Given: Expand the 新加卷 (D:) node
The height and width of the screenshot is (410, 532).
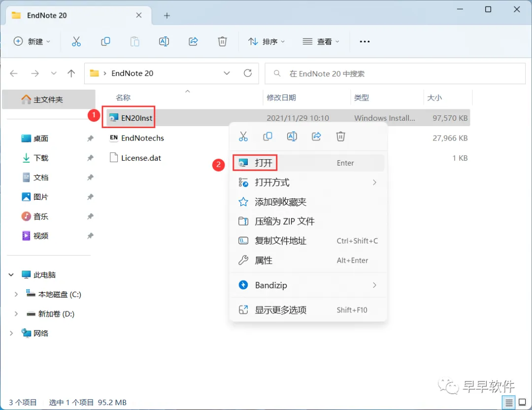Looking at the screenshot, I should click(16, 314).
